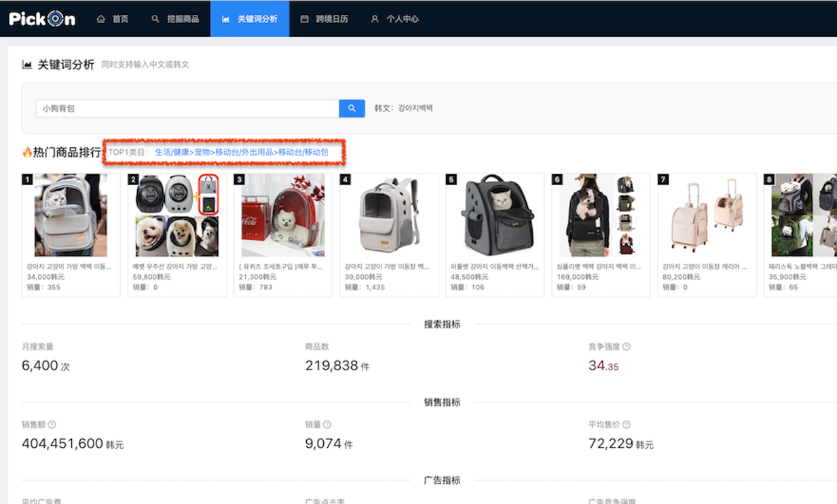Focus the keyword search field with 小狗背包

(187, 109)
